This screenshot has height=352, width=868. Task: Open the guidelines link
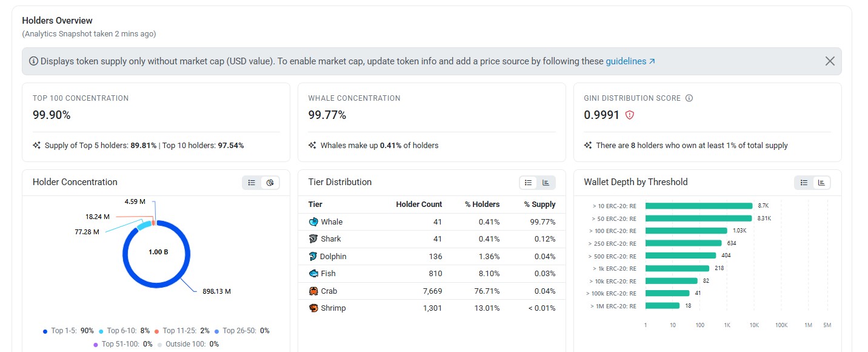626,61
